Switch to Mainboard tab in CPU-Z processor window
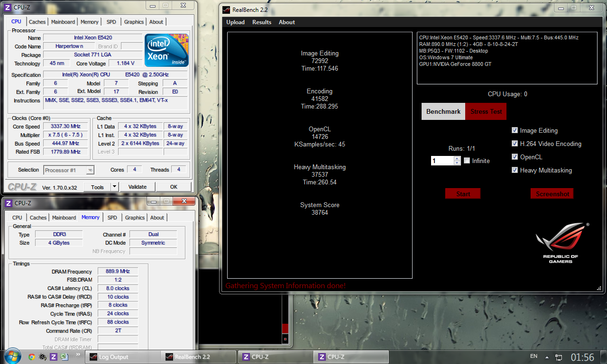Screen dimensions: 607x364 (x=63, y=22)
